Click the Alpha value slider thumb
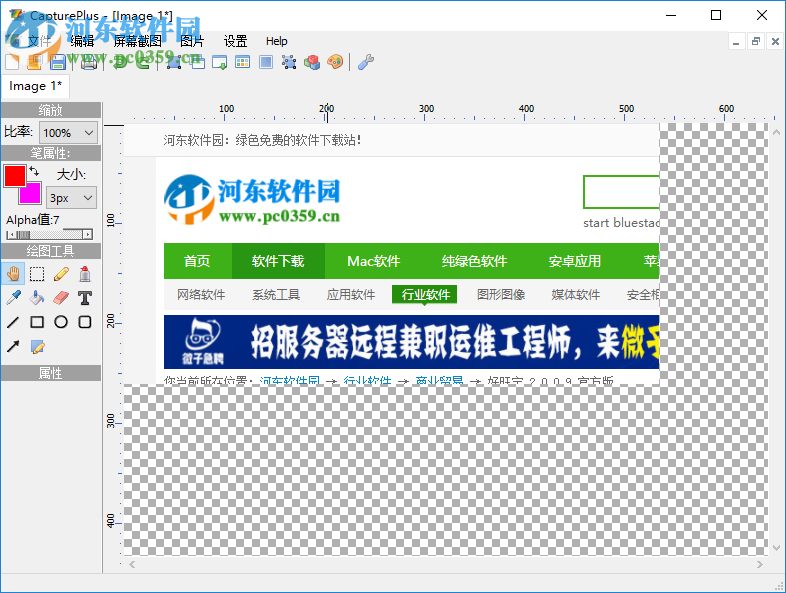Viewport: 786px width, 593px height. [24, 235]
